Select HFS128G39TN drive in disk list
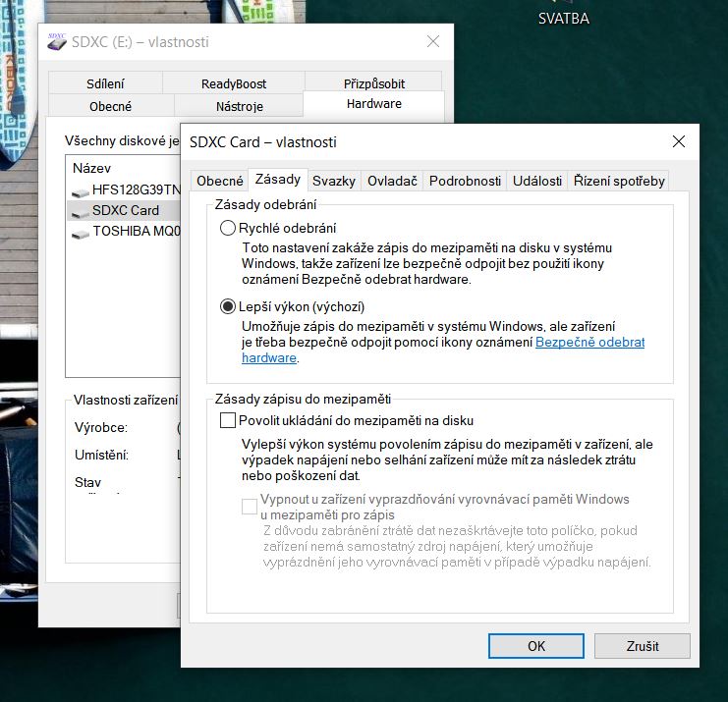728x702 pixels. point(124,189)
